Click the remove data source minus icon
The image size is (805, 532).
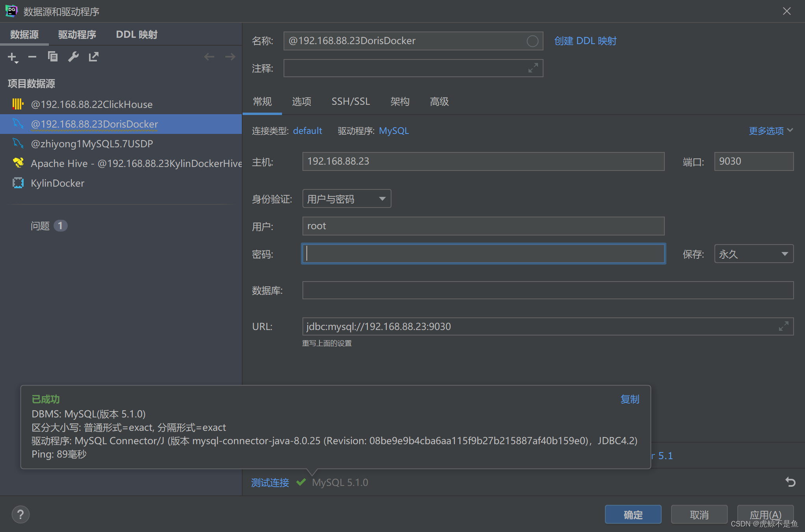[x=32, y=57]
